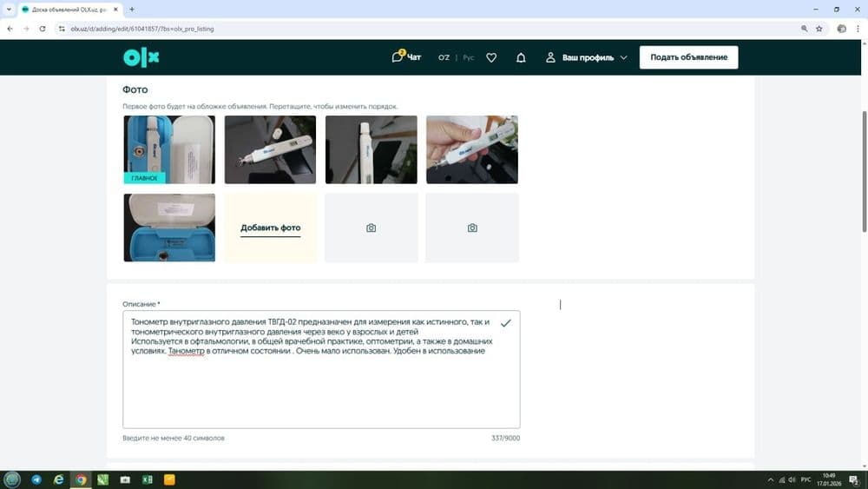Open notifications bell icon

coord(521,57)
